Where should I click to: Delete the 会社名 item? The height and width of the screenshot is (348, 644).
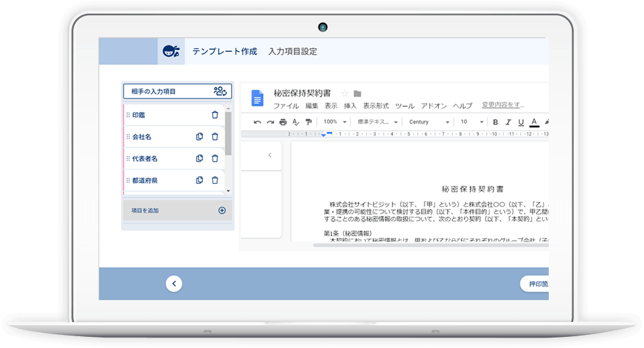(215, 137)
